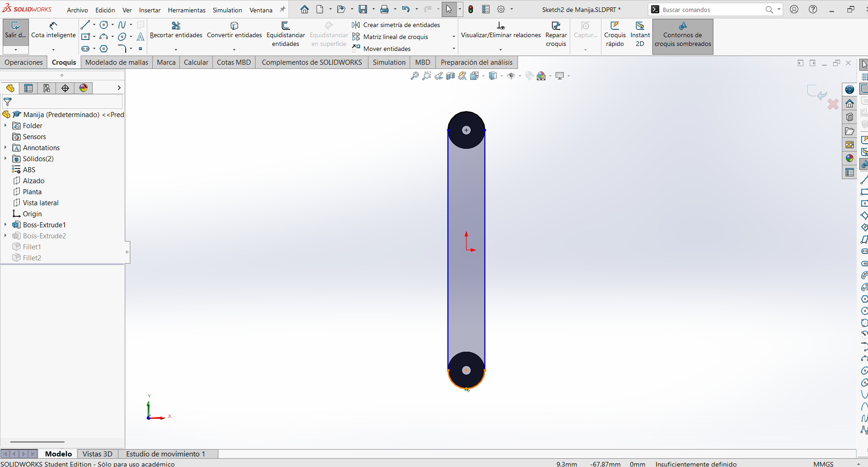Click the MMGS units in status bar
Viewport: 868px width, 467px height.
[823, 464]
